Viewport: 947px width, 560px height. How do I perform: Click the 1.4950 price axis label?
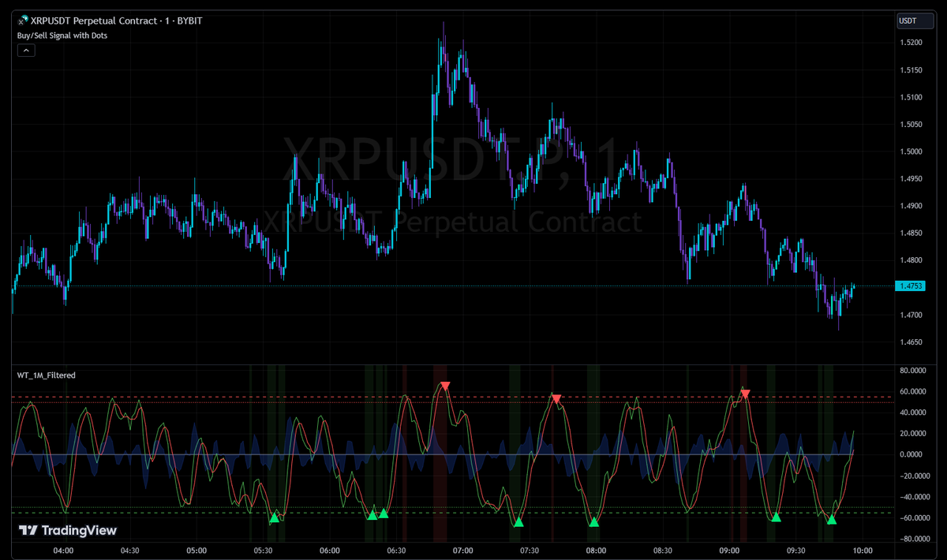[x=910, y=178]
